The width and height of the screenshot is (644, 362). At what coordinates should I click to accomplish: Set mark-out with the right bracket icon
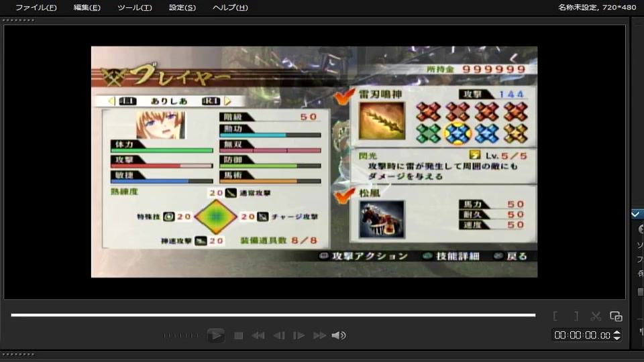pos(576,316)
